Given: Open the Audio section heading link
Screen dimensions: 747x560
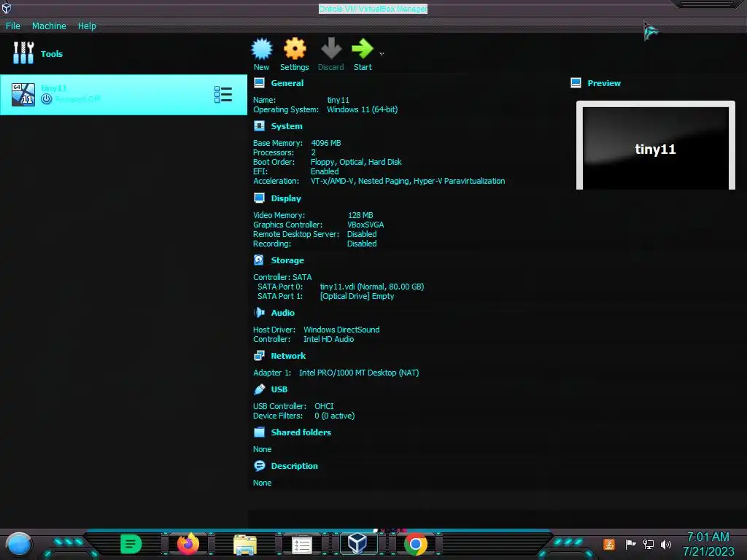Looking at the screenshot, I should pyautogui.click(x=283, y=313).
